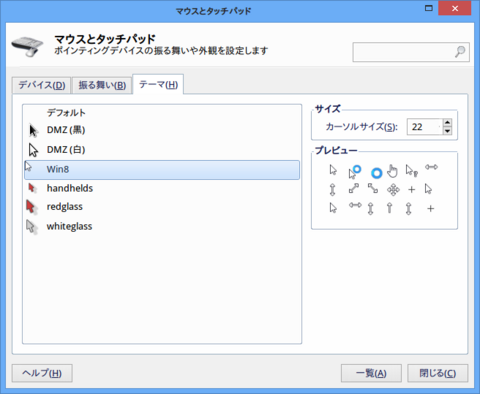The height and width of the screenshot is (394, 480).
Task: Increase the cursor size with up arrow
Action: pyautogui.click(x=447, y=123)
